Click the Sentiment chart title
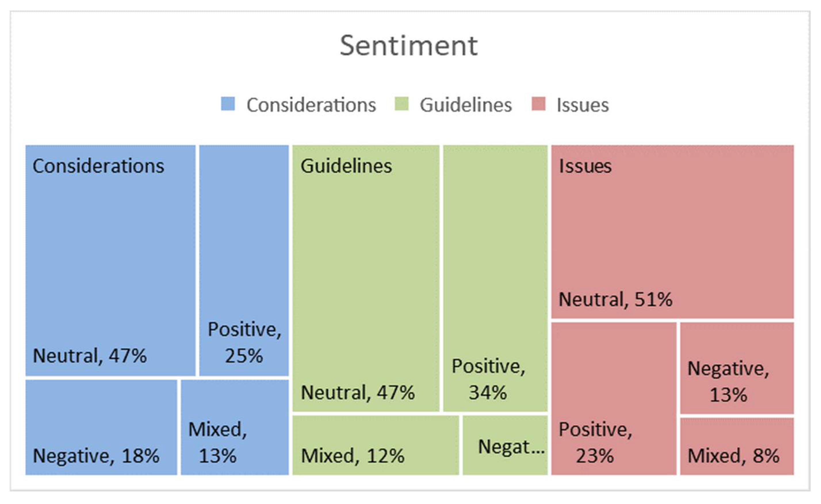The image size is (821, 504). click(x=409, y=46)
